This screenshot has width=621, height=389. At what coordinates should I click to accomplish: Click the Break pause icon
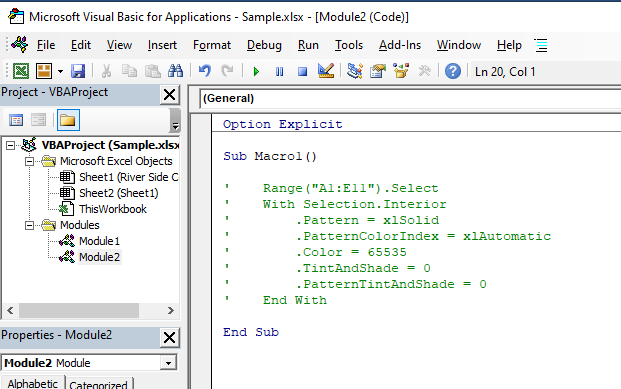click(279, 72)
